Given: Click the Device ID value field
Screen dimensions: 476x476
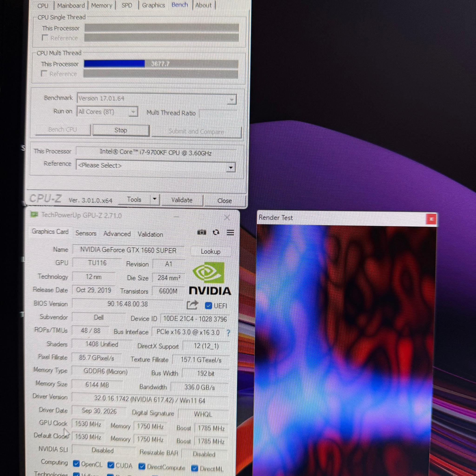Looking at the screenshot, I should (195, 319).
